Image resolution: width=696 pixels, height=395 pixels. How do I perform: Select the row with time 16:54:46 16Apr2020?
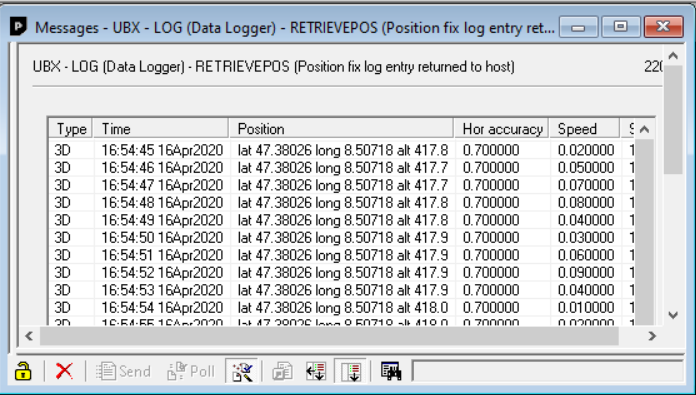pos(342,167)
